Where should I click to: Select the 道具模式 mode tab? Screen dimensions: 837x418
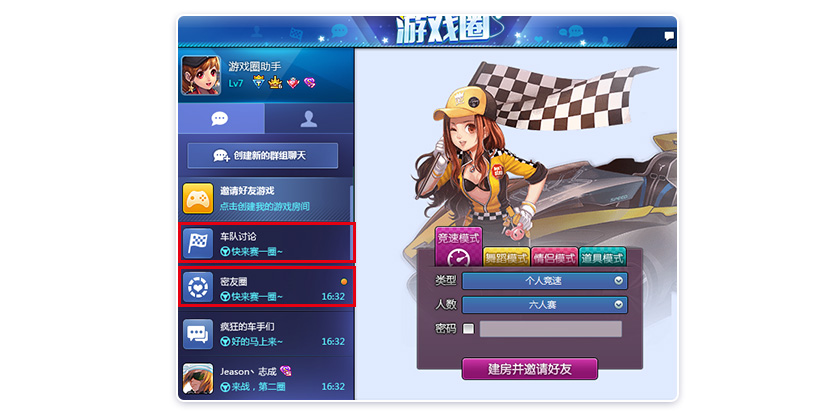tap(602, 257)
